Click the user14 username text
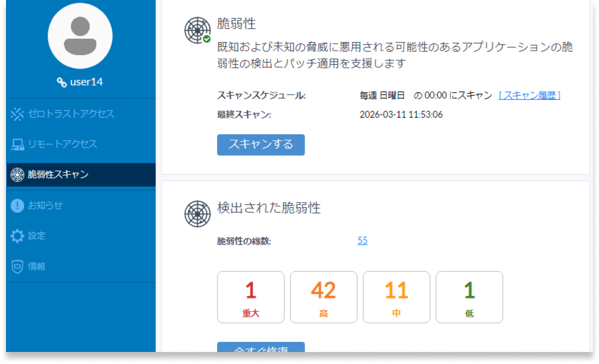The height and width of the screenshot is (364, 599). tap(86, 82)
